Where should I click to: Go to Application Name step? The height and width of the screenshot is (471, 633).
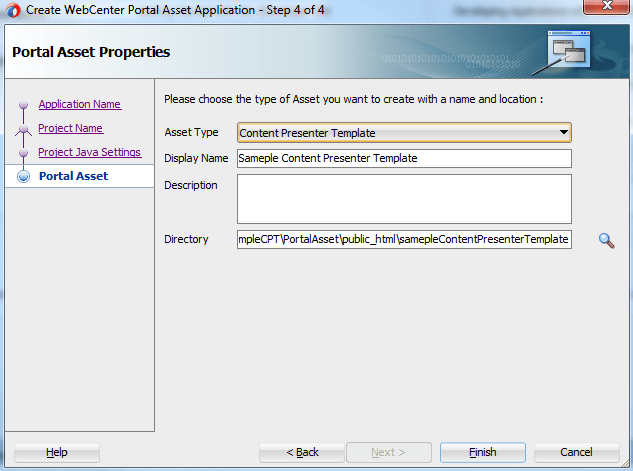coord(80,104)
